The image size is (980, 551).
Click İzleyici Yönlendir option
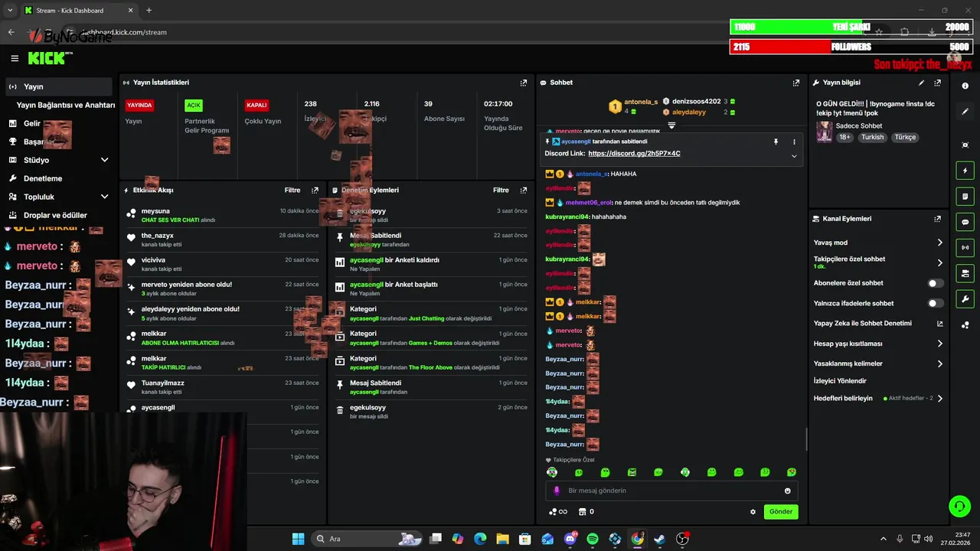coord(840,380)
